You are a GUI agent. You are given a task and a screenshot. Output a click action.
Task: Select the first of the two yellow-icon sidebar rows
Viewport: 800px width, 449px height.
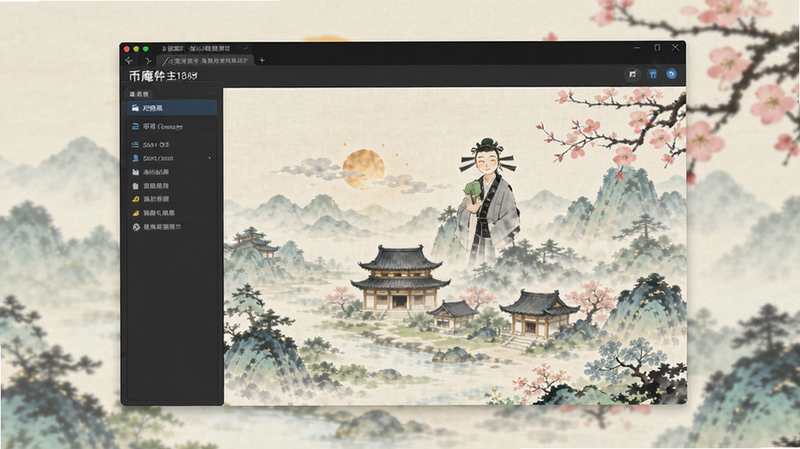[x=171, y=199]
